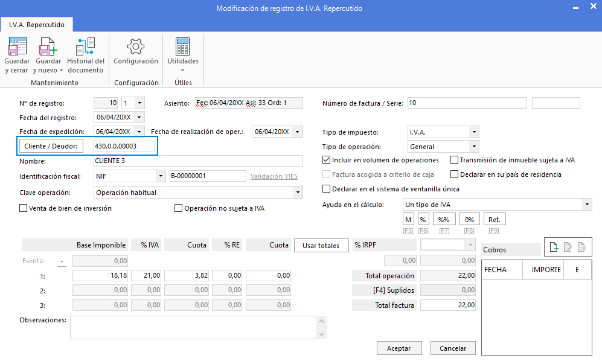Click the Usar totales button
The width and height of the screenshot is (602, 364).
point(321,246)
